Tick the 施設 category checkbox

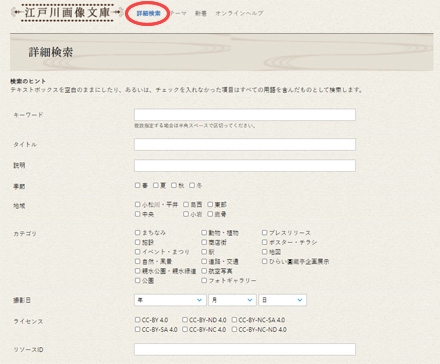[137, 242]
